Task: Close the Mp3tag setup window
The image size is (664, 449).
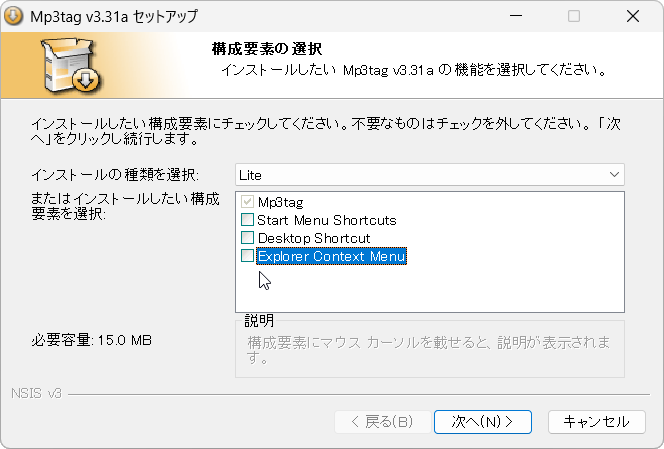Action: (x=634, y=17)
